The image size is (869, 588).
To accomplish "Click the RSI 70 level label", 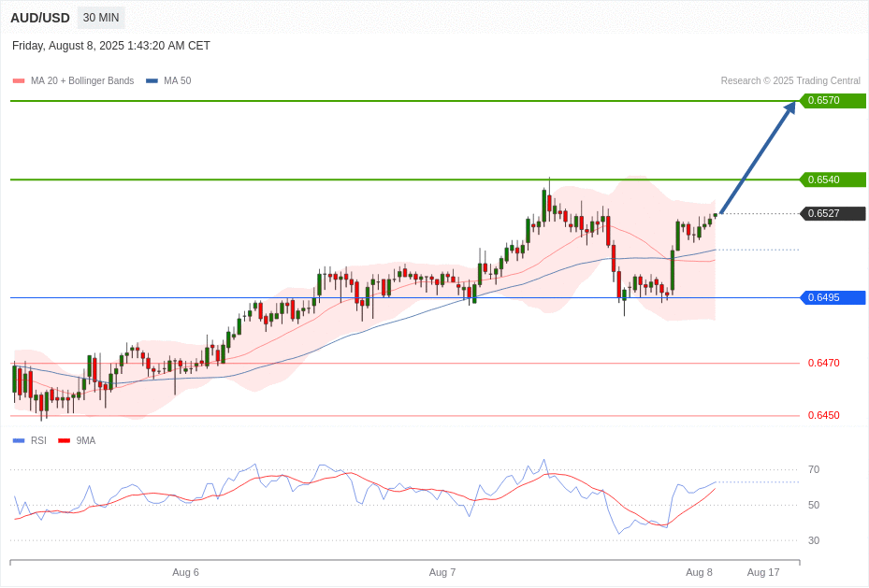I will 814,469.
